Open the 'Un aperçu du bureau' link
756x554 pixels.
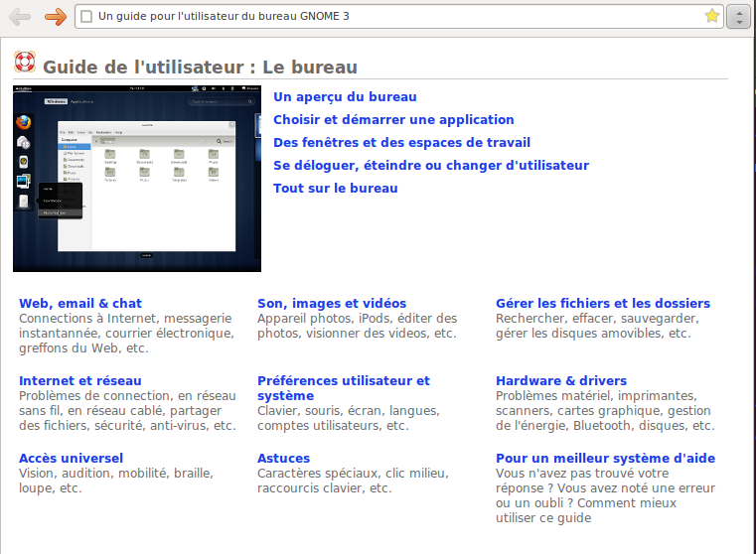[345, 97]
